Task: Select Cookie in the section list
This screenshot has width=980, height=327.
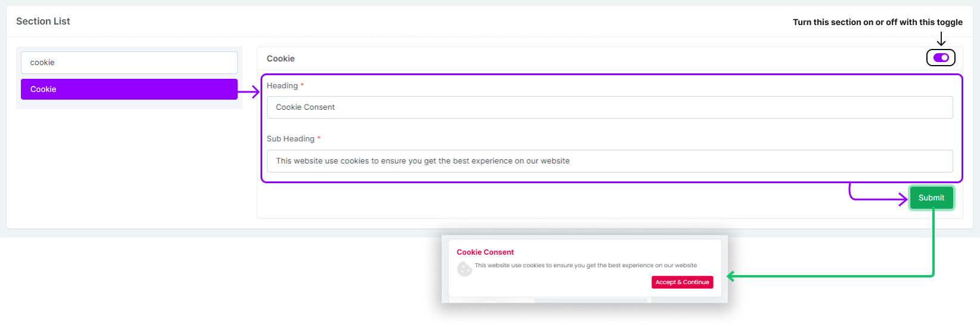Action: click(129, 89)
